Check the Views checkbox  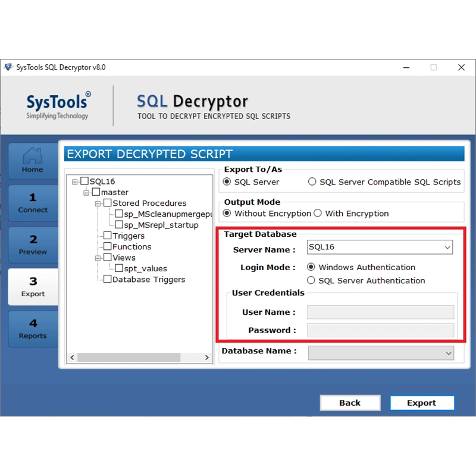[x=108, y=257]
